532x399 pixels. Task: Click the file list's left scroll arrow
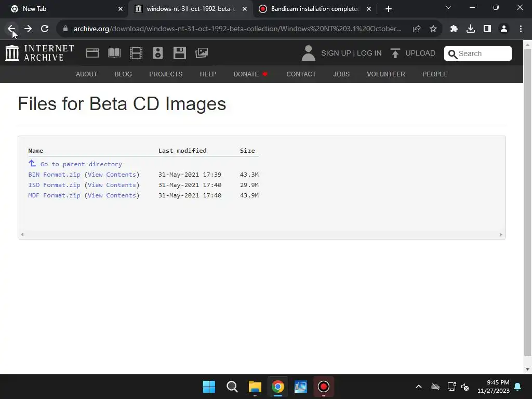click(x=22, y=234)
